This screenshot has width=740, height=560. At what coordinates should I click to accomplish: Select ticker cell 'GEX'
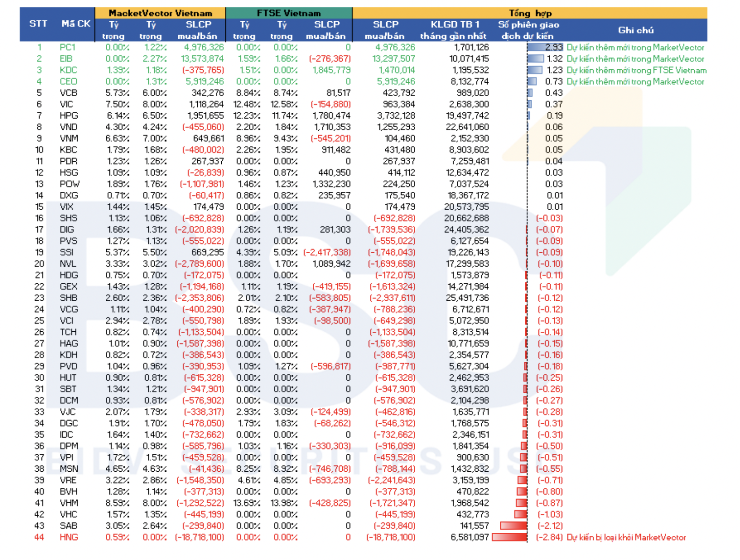point(68,286)
